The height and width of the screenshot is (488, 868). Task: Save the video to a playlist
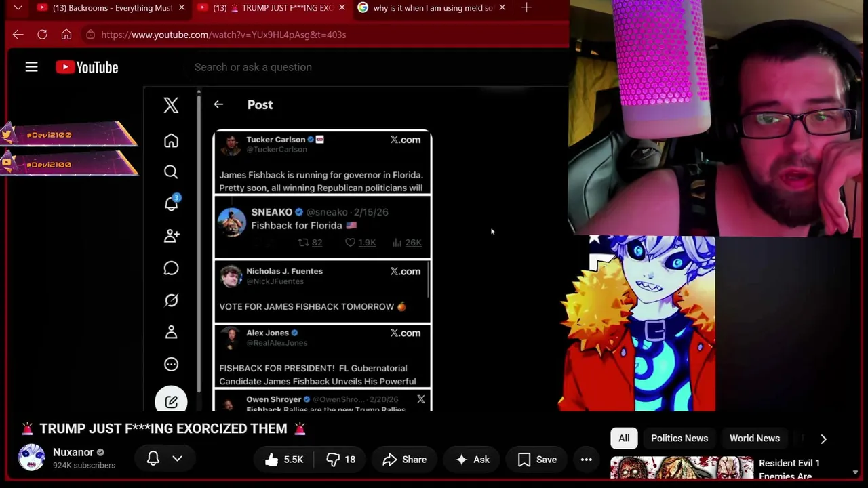coord(537,460)
